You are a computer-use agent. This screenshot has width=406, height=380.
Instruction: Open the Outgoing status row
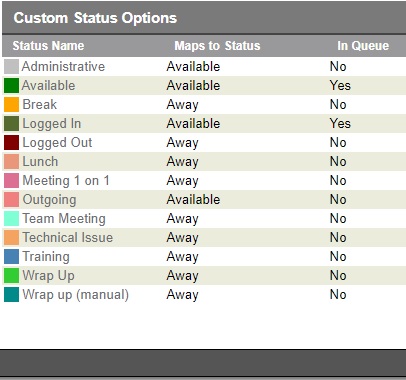pyautogui.click(x=204, y=199)
